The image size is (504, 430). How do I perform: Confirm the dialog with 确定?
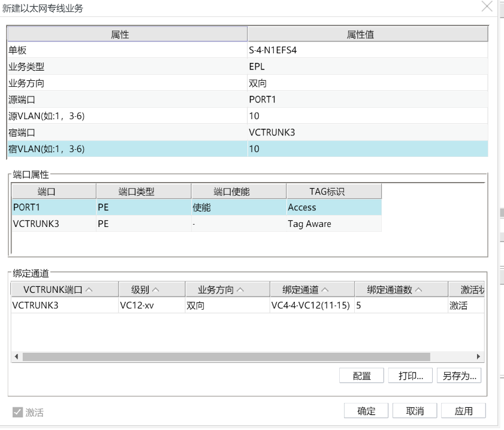click(x=366, y=411)
